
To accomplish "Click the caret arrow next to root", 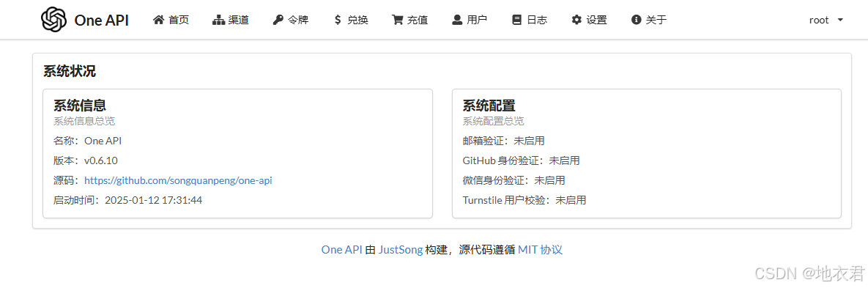I will (840, 20).
